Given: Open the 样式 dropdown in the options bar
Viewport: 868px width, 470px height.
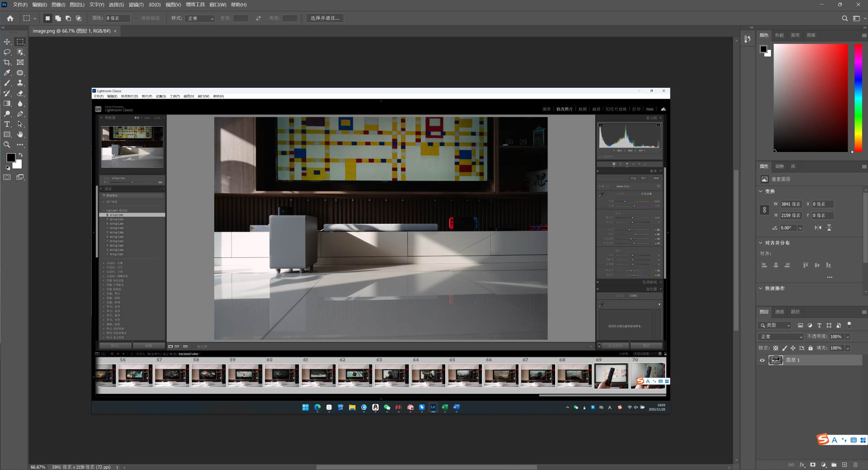Looking at the screenshot, I should pyautogui.click(x=200, y=19).
